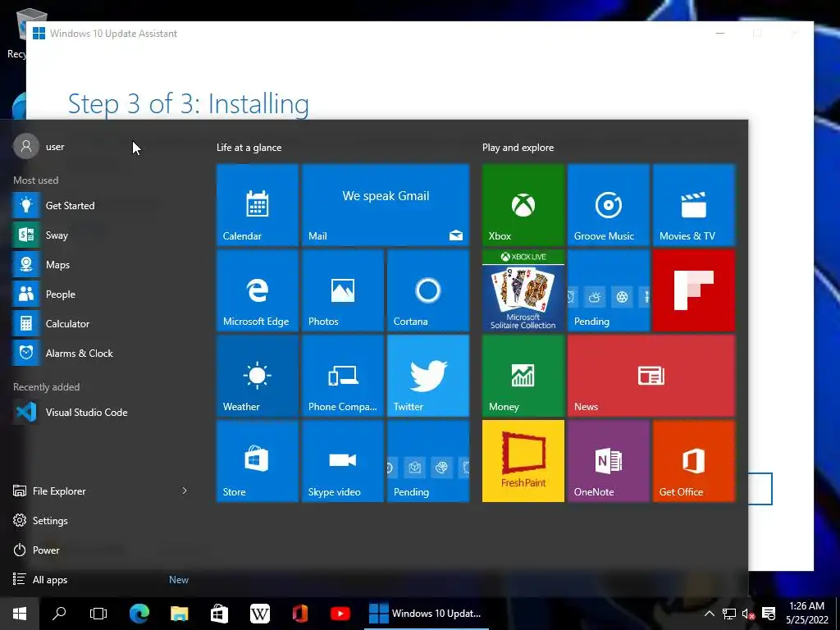Viewport: 840px width, 630px height.
Task: Open the News tile
Action: [x=651, y=376]
